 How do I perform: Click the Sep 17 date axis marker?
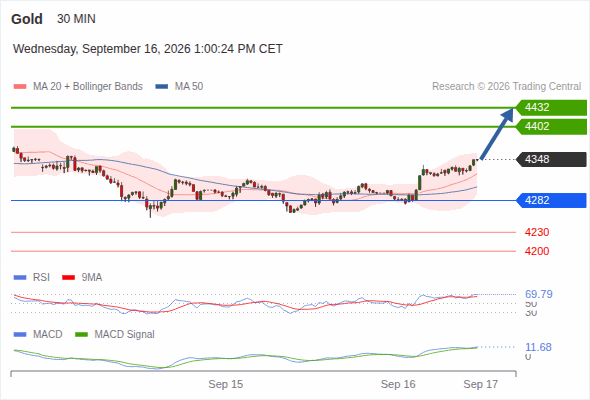click(x=481, y=384)
